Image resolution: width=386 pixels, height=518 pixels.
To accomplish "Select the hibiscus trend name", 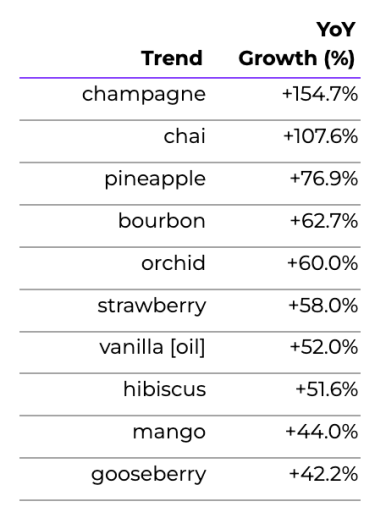I will click(x=165, y=389).
